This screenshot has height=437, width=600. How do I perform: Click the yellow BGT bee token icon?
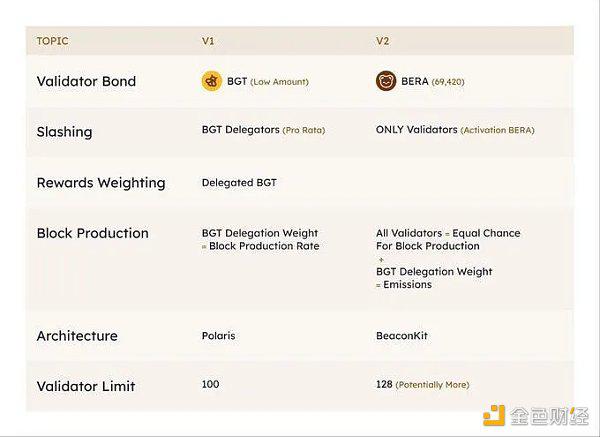click(212, 81)
